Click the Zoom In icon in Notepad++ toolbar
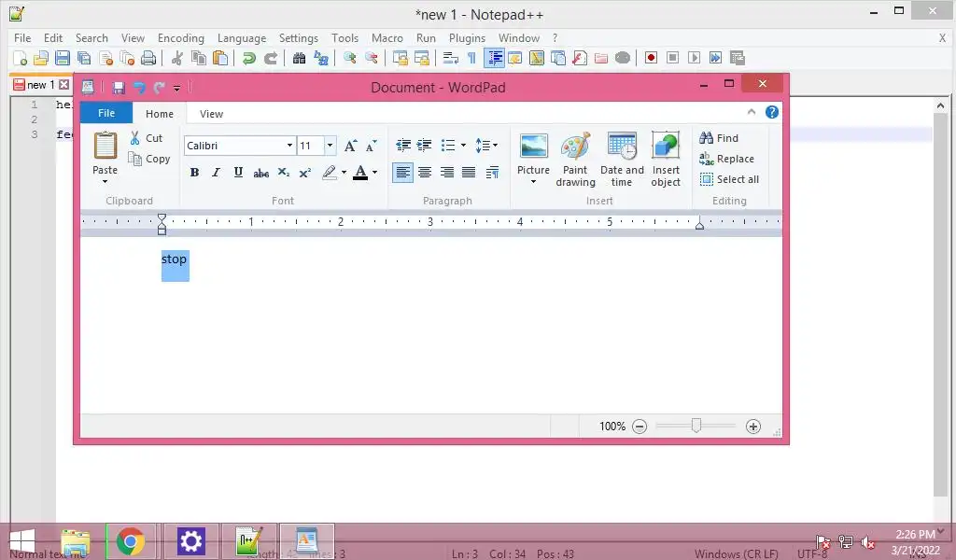The height and width of the screenshot is (560, 956). (350, 58)
